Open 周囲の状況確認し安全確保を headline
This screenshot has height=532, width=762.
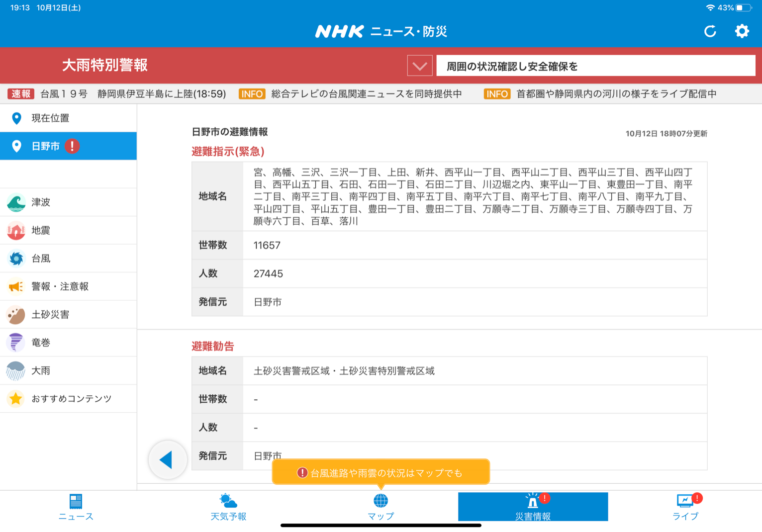tap(595, 66)
